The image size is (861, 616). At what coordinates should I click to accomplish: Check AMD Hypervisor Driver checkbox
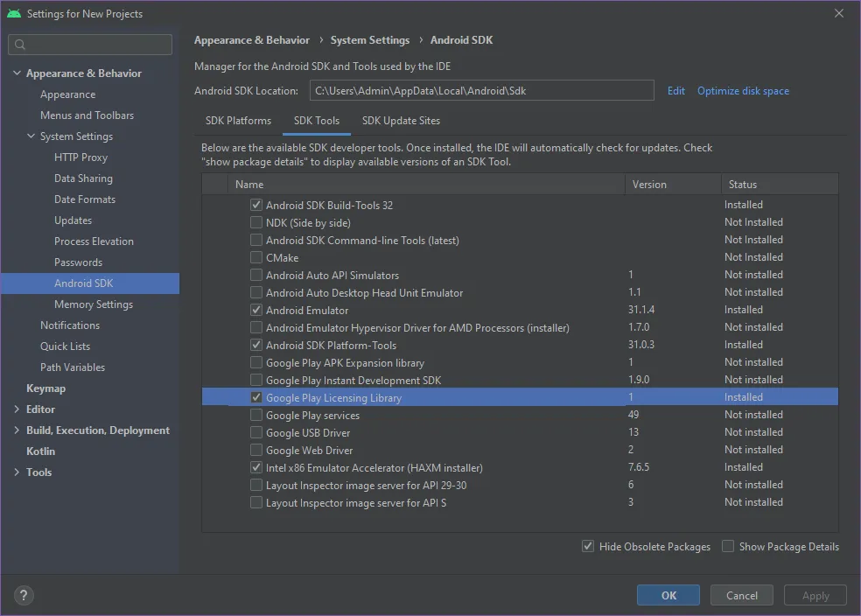click(x=255, y=328)
